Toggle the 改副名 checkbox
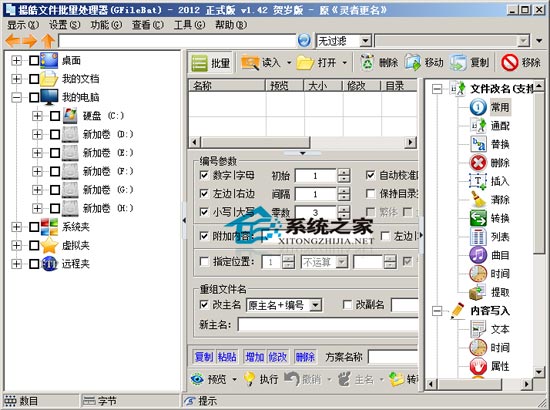Image resolution: width=550 pixels, height=410 pixels. [x=347, y=304]
